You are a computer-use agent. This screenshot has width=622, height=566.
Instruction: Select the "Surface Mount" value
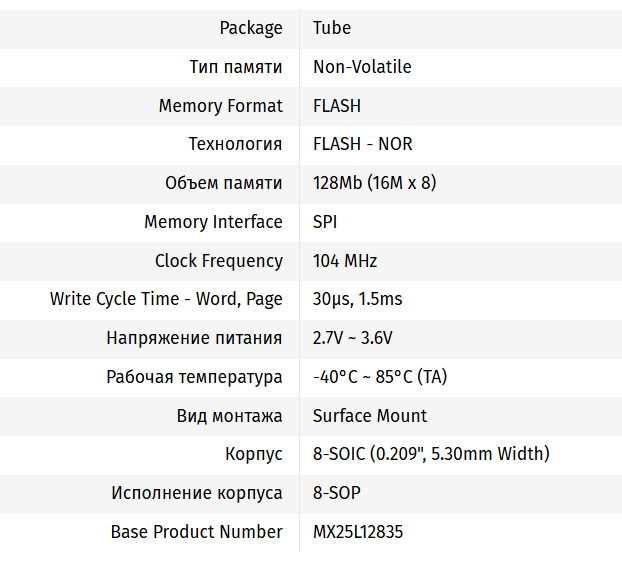coord(370,416)
